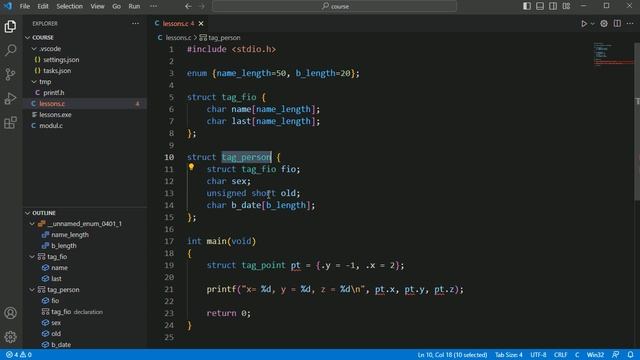Toggle the secondary side bar
The image size is (640, 360).
(x=553, y=6)
